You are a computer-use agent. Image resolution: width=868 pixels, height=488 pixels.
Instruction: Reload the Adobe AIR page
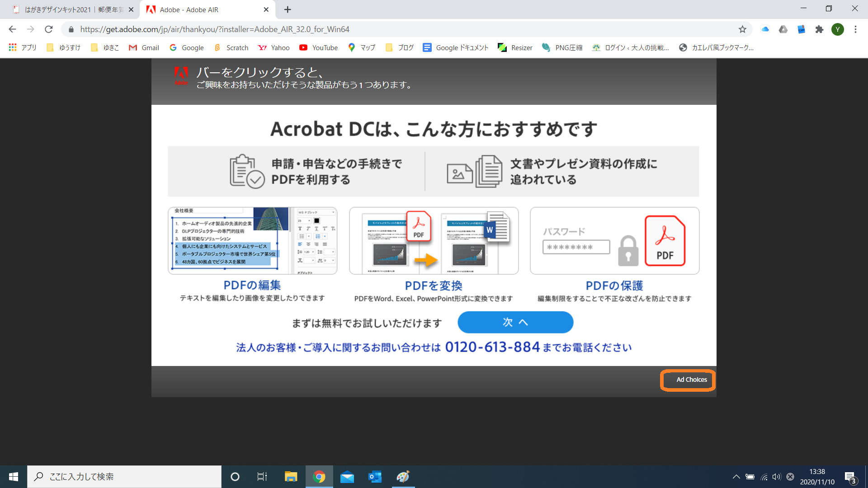coord(49,29)
